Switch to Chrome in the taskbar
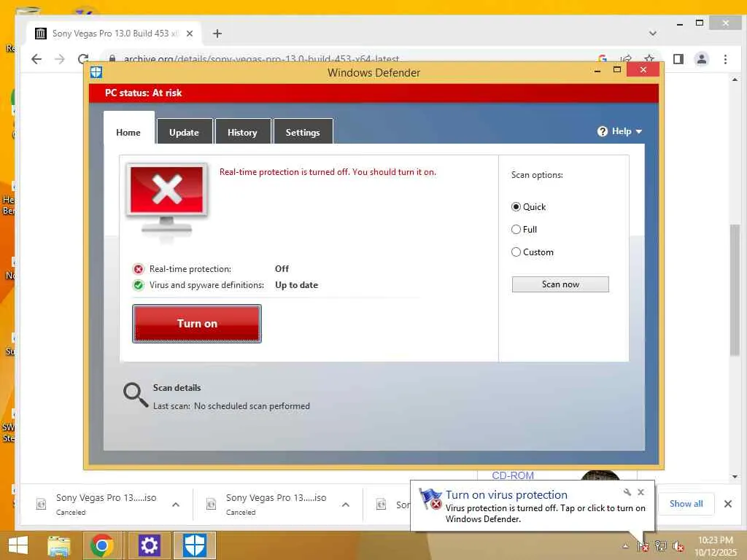Screen dimensions: 747x560 click(102, 545)
